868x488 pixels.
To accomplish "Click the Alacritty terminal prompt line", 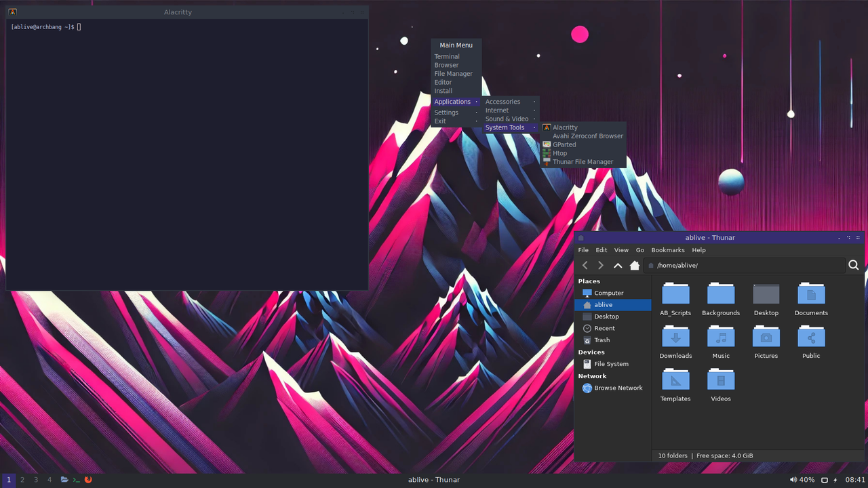I will (x=46, y=26).
